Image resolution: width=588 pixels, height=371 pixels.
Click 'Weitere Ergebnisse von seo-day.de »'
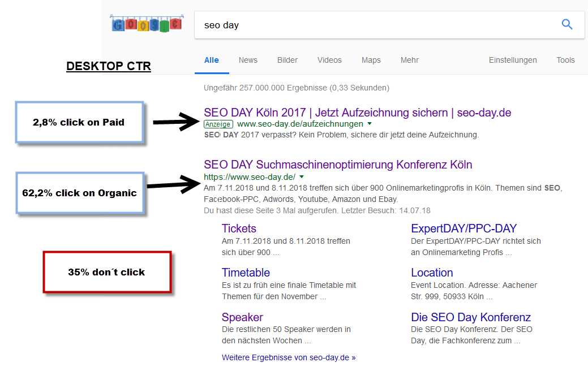289,357
